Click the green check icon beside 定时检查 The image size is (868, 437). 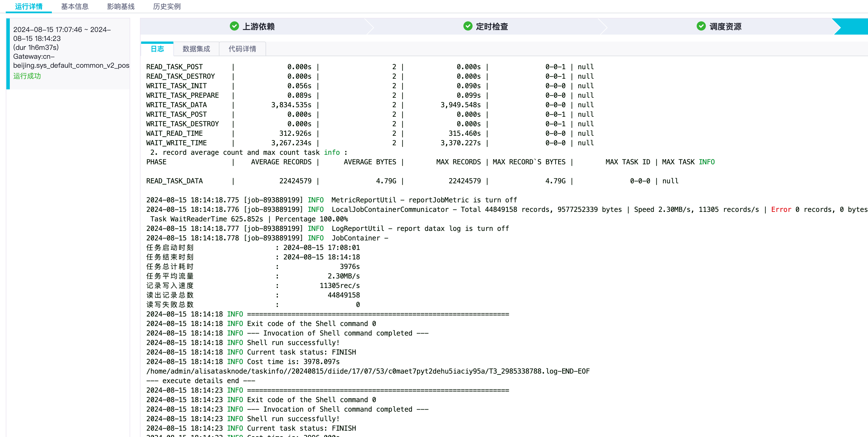coord(468,26)
